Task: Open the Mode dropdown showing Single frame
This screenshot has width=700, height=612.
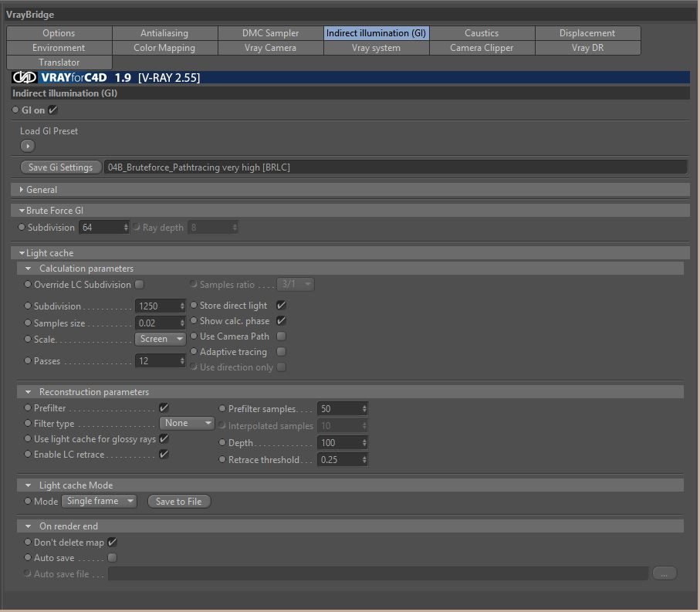Action: pos(99,501)
